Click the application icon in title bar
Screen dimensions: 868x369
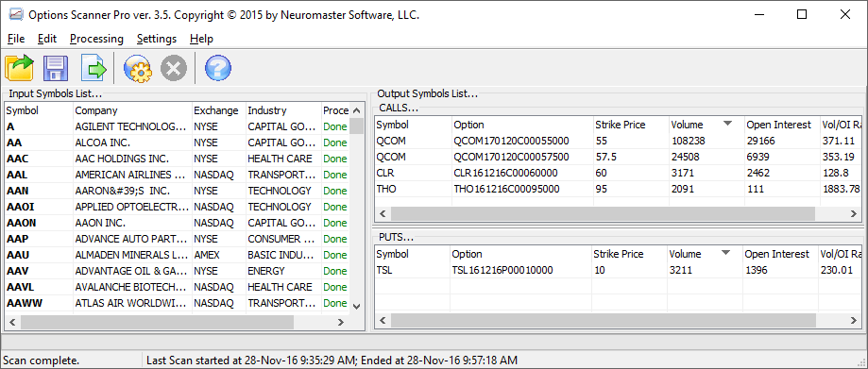click(x=15, y=15)
